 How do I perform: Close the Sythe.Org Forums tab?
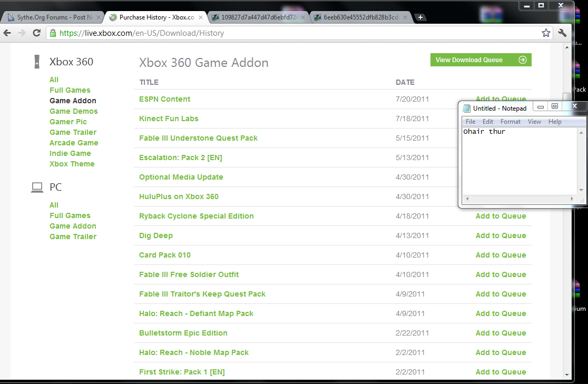pos(98,17)
